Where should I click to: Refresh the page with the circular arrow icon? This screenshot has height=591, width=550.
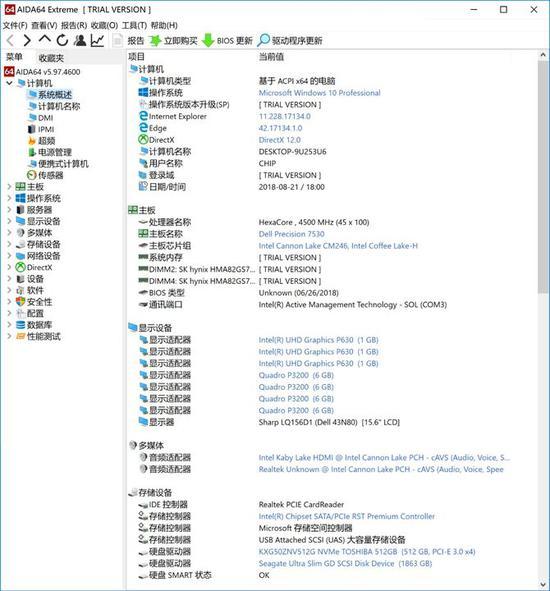62,40
